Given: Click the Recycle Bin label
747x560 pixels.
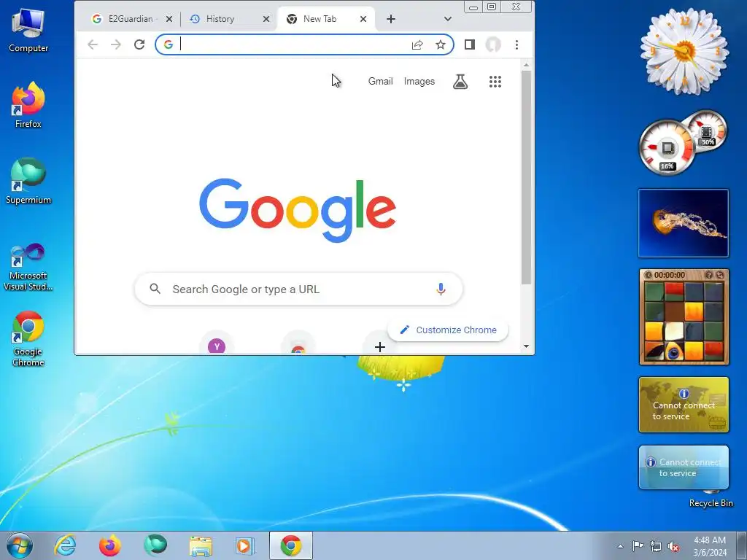Looking at the screenshot, I should (x=711, y=503).
